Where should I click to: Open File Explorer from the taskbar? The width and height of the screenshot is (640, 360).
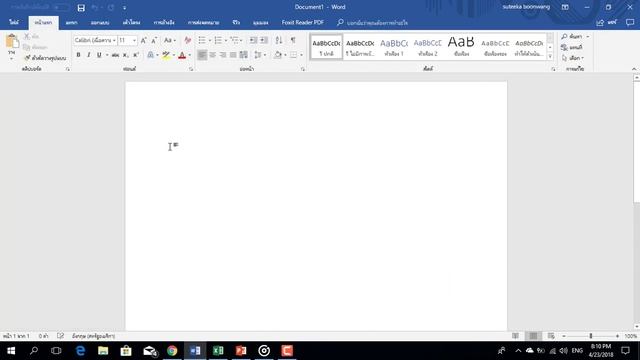point(103,351)
